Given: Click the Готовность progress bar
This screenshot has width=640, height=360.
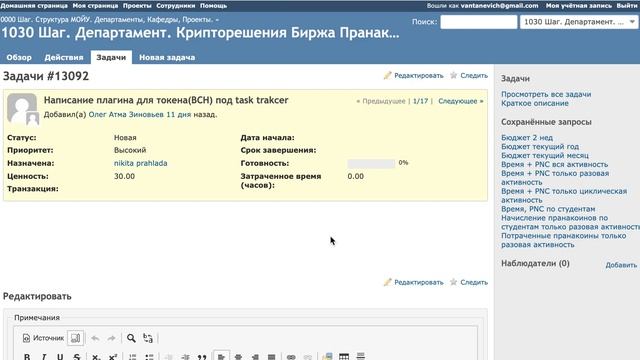Looking at the screenshot, I should (371, 163).
